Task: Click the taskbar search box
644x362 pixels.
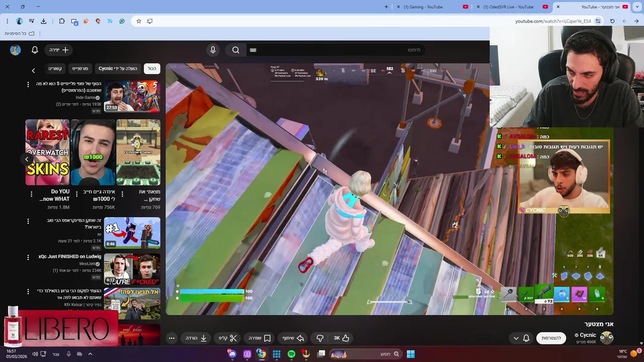Action: 366,354
